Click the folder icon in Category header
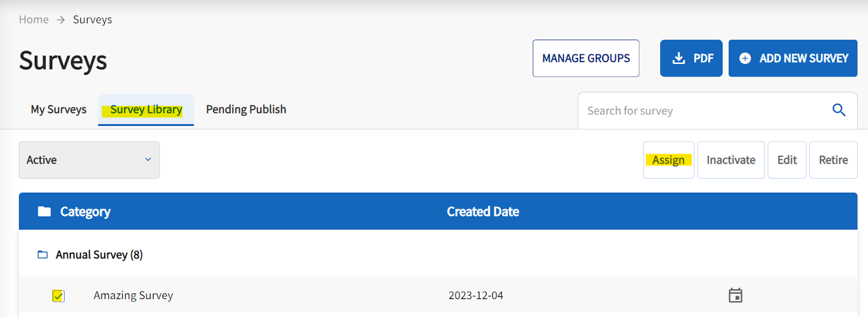 44,212
